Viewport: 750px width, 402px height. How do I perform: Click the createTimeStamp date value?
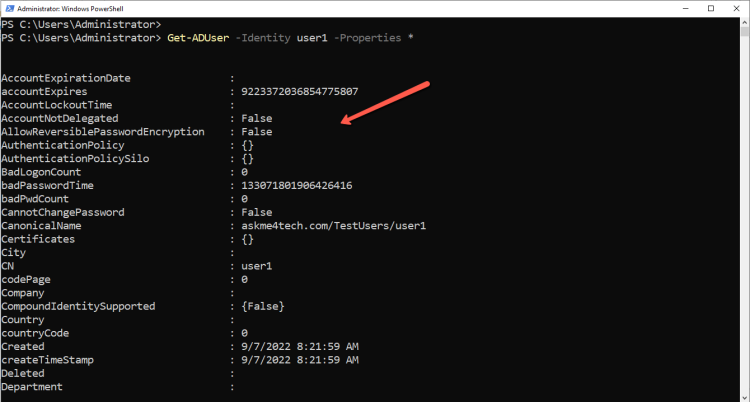(292, 360)
